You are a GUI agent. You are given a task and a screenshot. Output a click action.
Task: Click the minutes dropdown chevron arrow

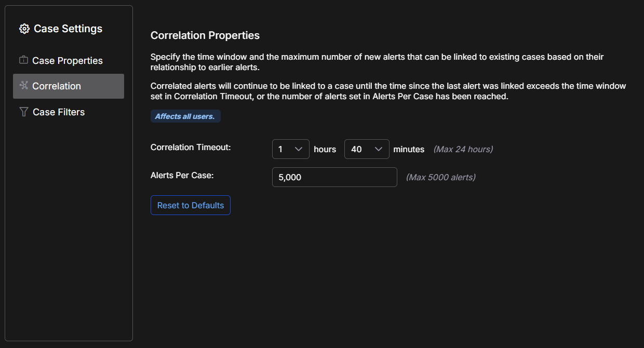[379, 149]
